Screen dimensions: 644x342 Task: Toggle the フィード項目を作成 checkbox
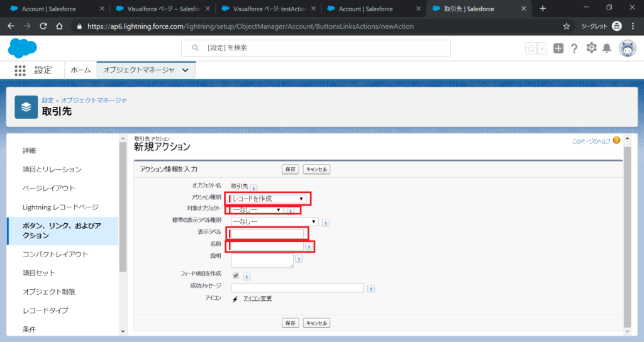[236, 275]
